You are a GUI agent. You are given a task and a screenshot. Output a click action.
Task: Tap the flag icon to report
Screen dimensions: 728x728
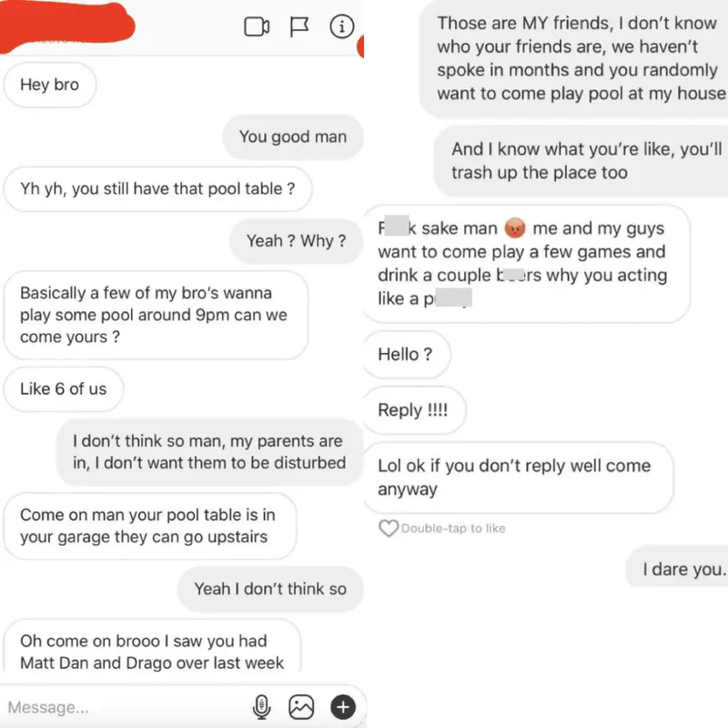(x=299, y=26)
